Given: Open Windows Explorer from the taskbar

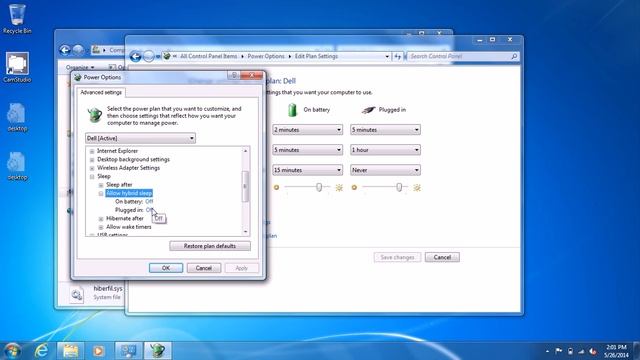Looking at the screenshot, I should 70,351.
